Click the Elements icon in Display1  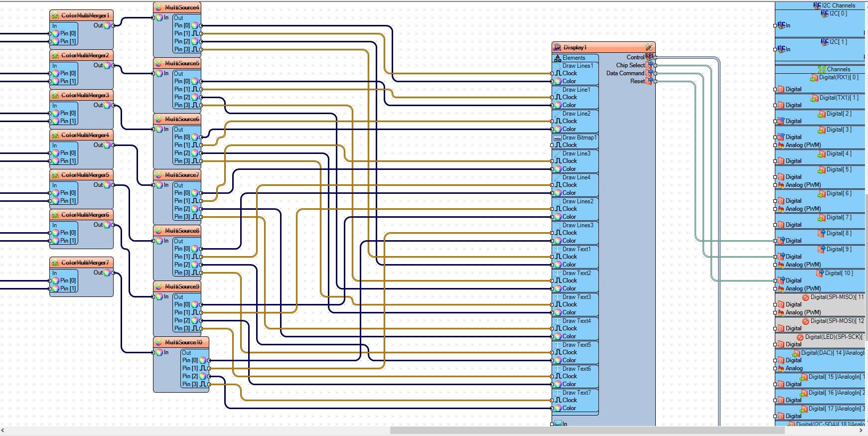tap(558, 58)
